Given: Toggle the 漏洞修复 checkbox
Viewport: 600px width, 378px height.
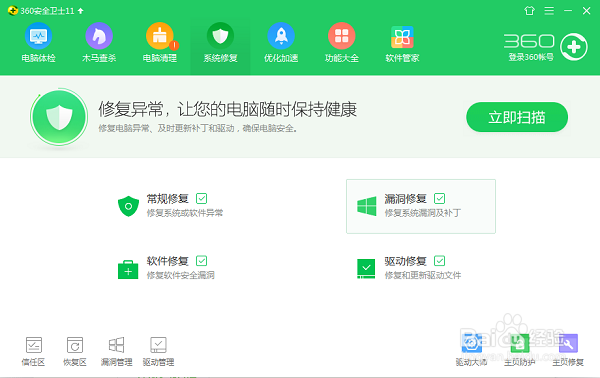Looking at the screenshot, I should (439, 198).
